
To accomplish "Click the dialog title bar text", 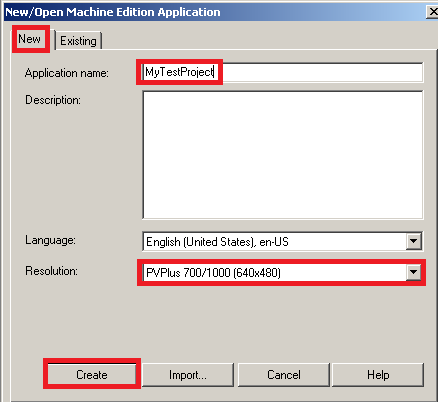I will pos(113,12).
